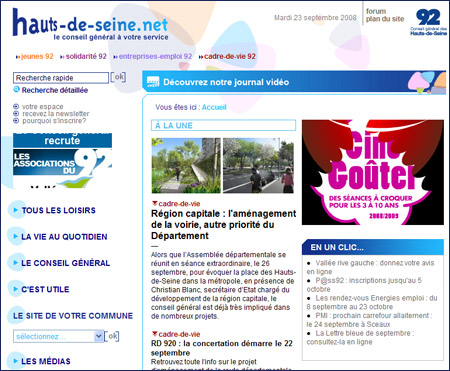Click the video journal icon in banner
Screen dimensions: 450x371
[153, 82]
